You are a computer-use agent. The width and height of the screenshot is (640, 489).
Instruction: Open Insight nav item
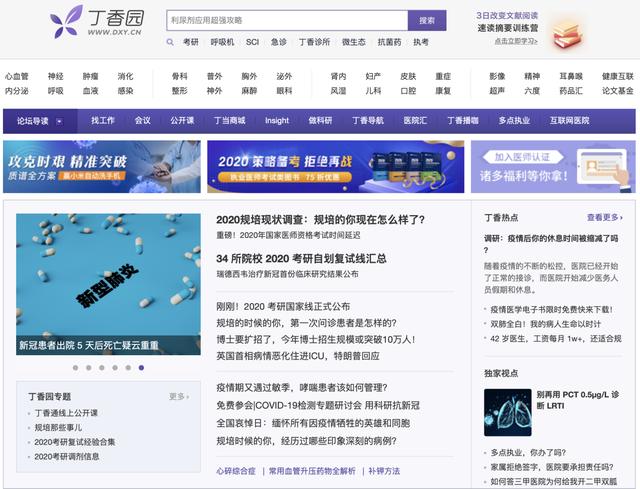tap(277, 121)
